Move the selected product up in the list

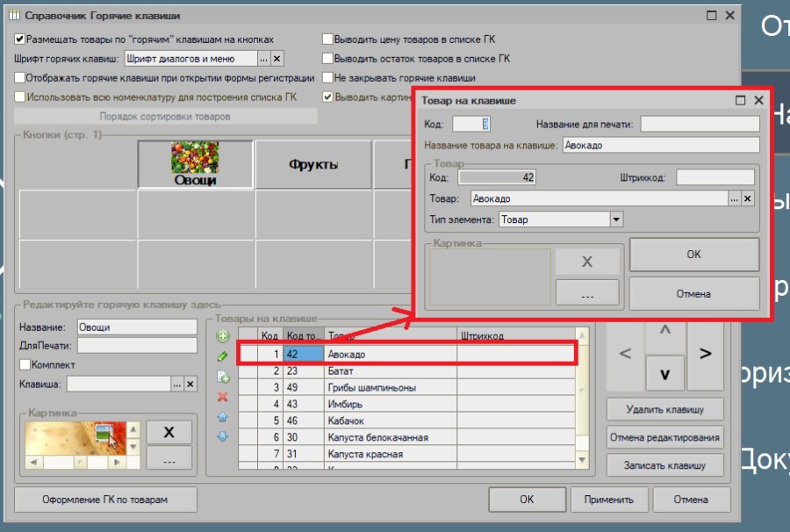[223, 417]
